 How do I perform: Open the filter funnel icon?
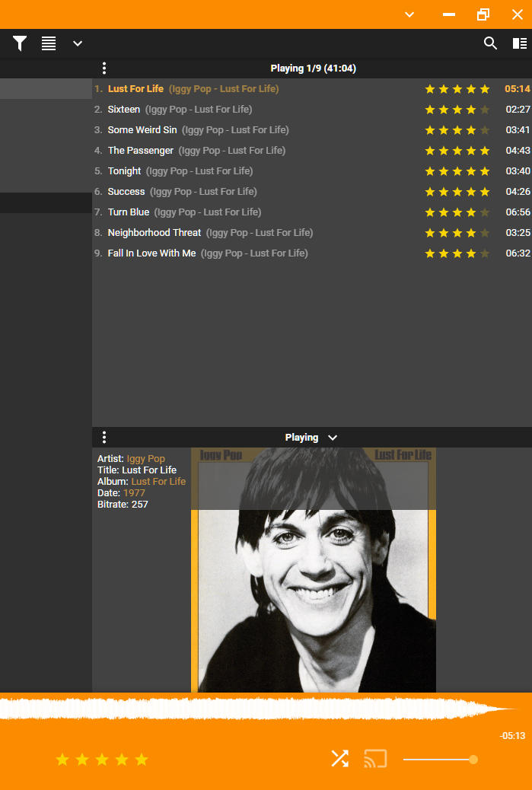20,43
